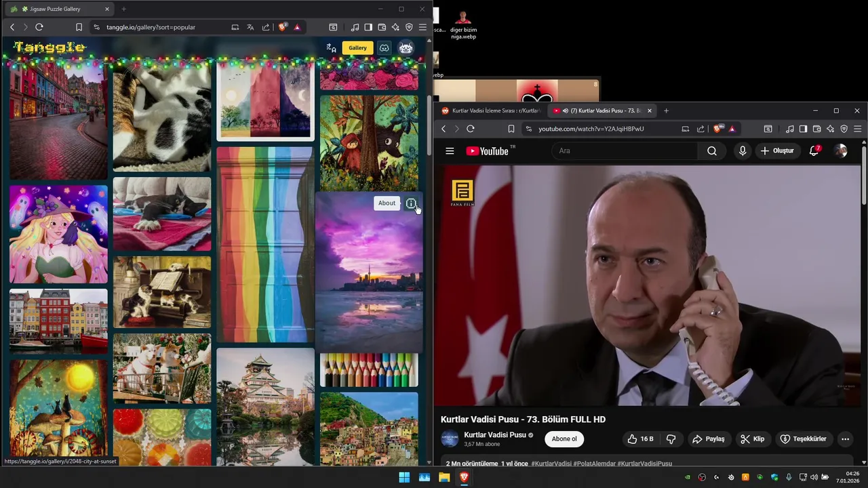Open the kittens on piano puzzle thumbnail
This screenshot has height=488, width=868.
162,292
